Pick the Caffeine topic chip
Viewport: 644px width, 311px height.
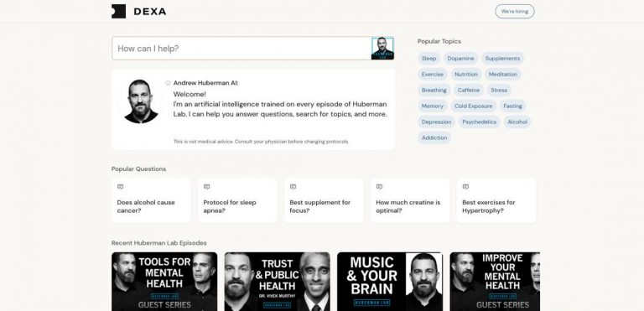pos(468,90)
